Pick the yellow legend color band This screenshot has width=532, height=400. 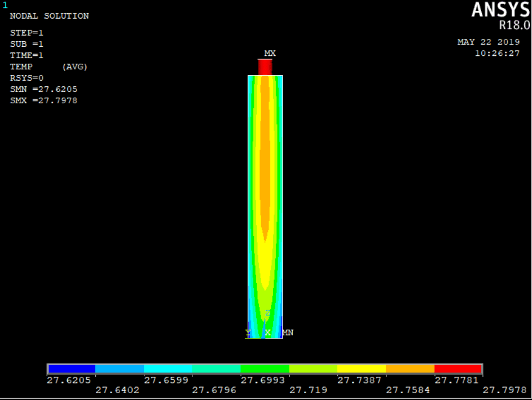click(361, 369)
